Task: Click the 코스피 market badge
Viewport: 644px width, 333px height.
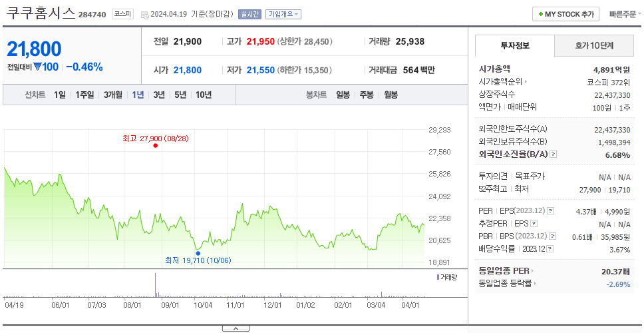Action: [123, 14]
